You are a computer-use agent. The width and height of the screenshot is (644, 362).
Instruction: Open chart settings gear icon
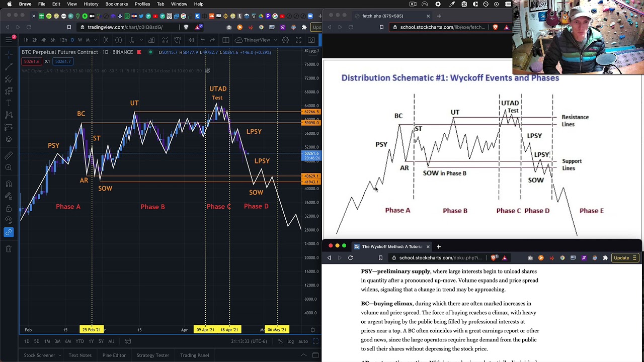[285, 40]
